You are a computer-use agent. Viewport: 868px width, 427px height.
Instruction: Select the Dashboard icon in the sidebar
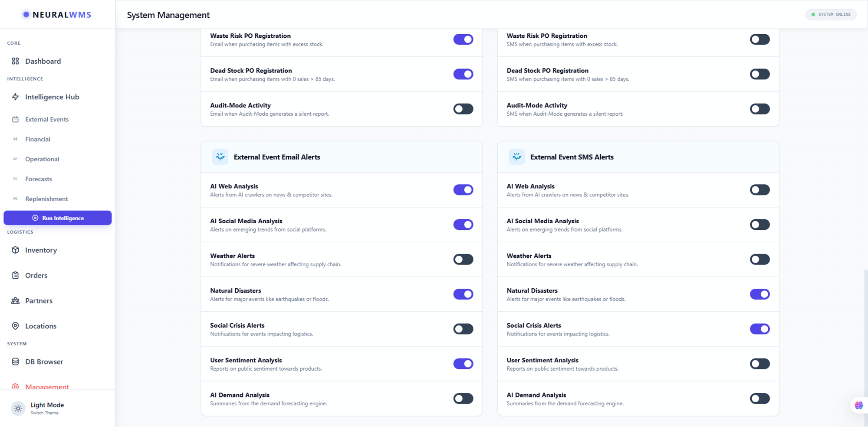pos(15,61)
